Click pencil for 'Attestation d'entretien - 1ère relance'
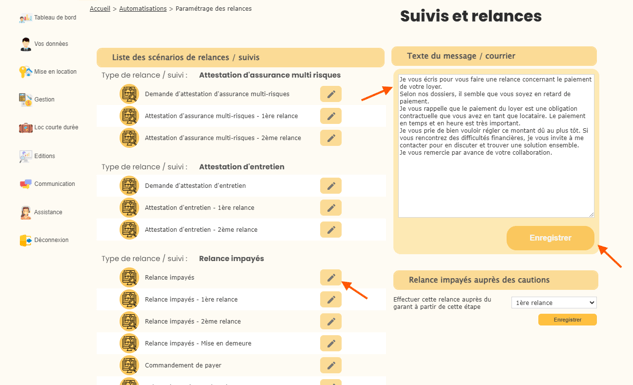The width and height of the screenshot is (633, 385). pyautogui.click(x=331, y=208)
